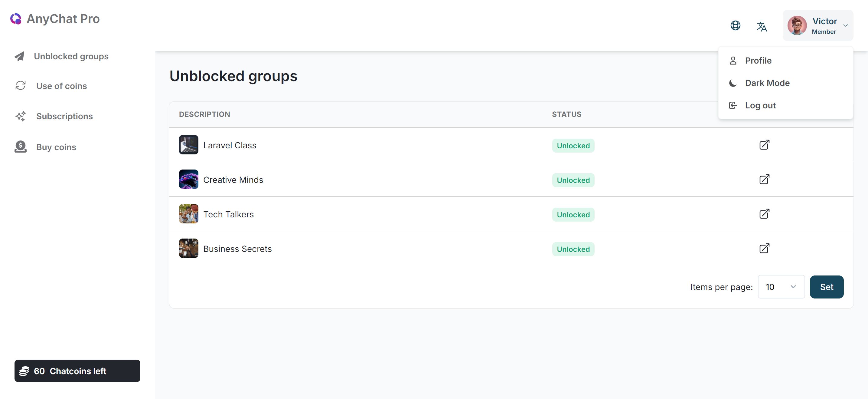Toggle Dark Mode in user menu
Screen dimensions: 868x399
coord(767,83)
